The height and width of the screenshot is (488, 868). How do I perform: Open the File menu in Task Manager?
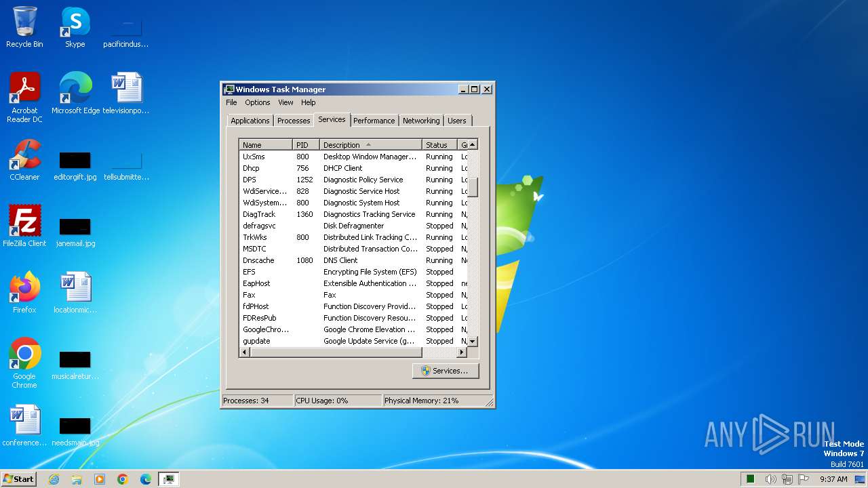(x=231, y=102)
